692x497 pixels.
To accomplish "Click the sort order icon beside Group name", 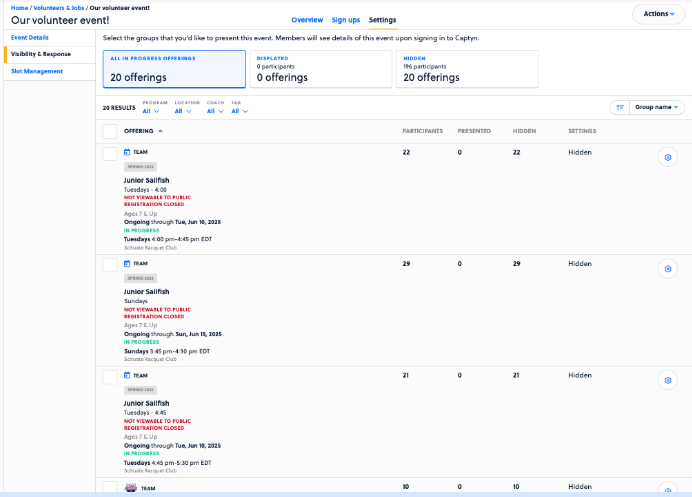I will pyautogui.click(x=619, y=107).
